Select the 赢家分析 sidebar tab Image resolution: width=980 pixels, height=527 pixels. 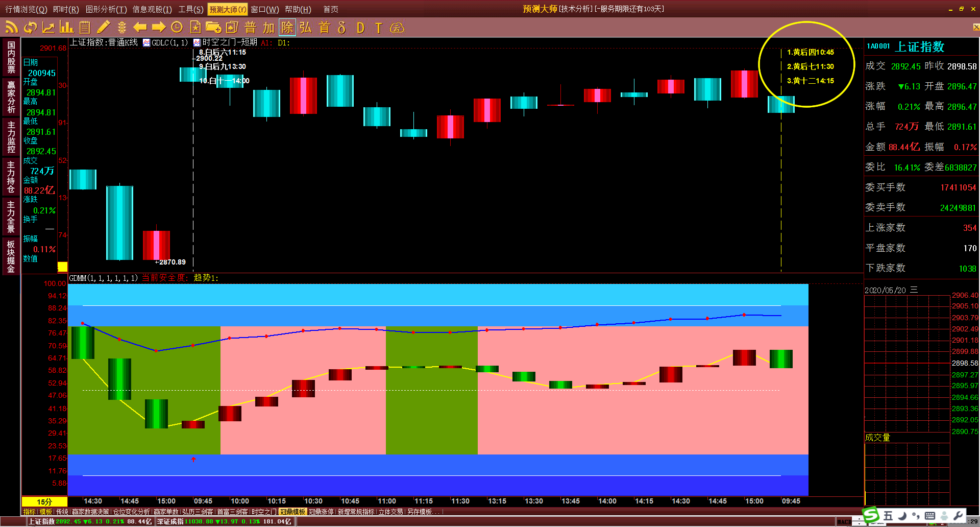click(11, 97)
